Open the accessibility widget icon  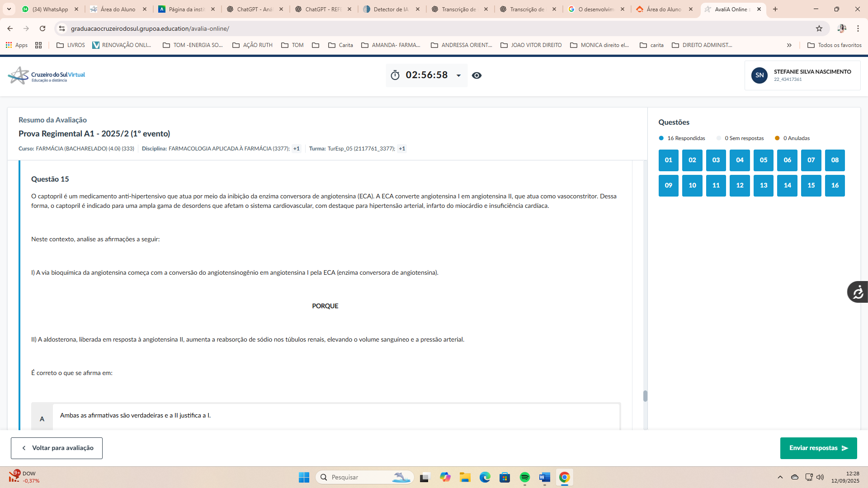click(858, 292)
